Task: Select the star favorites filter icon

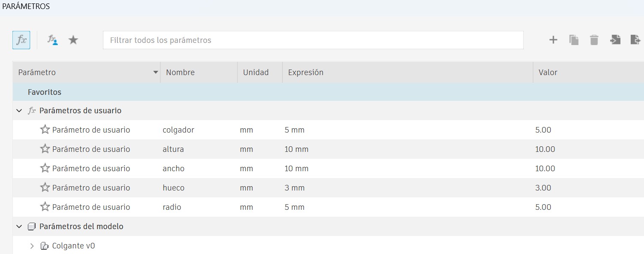Action: pos(73,39)
